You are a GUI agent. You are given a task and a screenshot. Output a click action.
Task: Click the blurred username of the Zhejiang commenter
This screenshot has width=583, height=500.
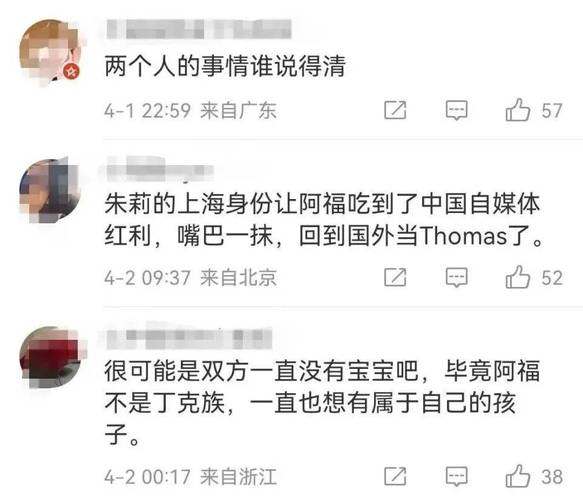click(x=189, y=338)
